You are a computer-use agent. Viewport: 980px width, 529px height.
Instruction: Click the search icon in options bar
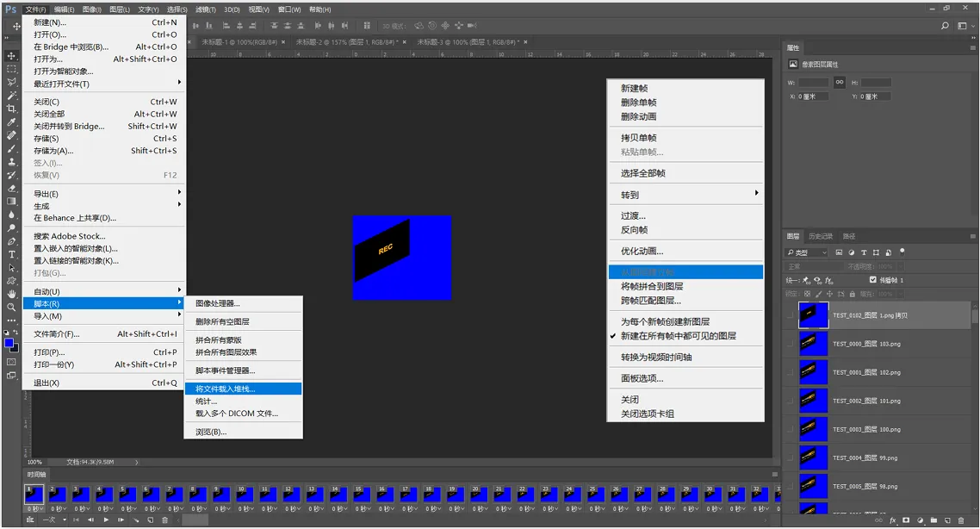tap(945, 26)
